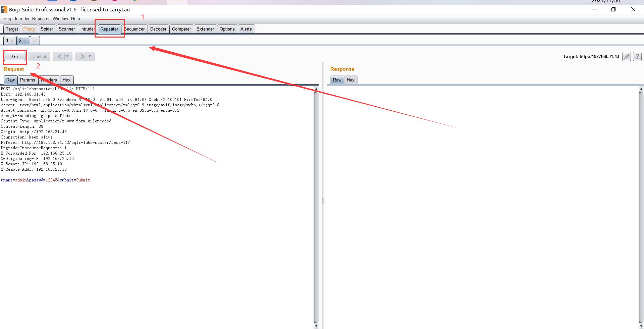Open the Sequencer tab

[x=135, y=29]
